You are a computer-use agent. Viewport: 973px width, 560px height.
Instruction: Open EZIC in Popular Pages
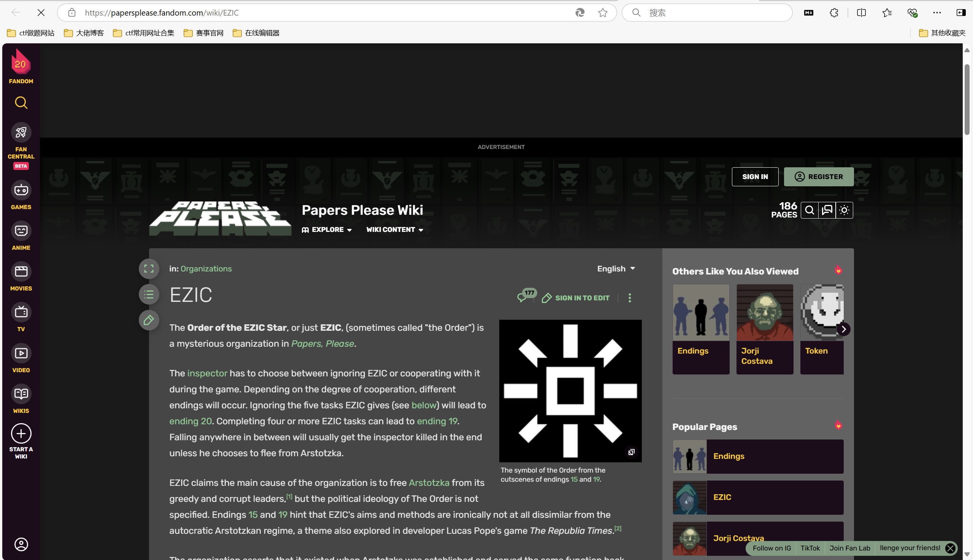tap(758, 497)
